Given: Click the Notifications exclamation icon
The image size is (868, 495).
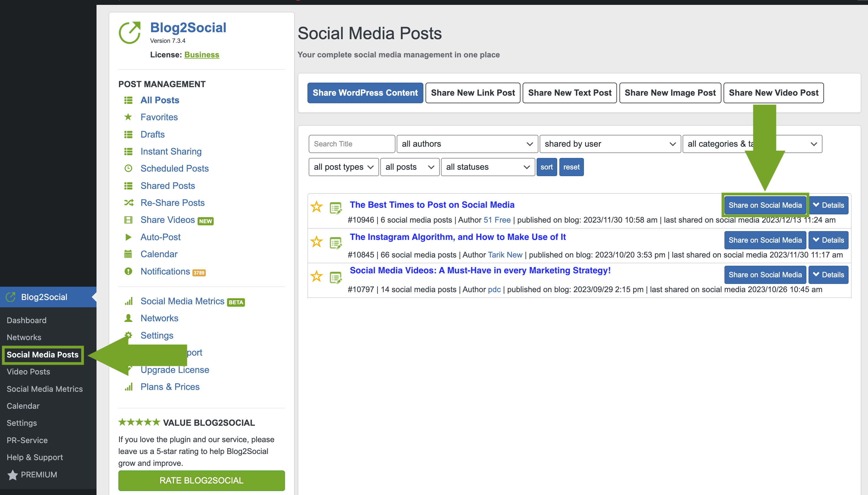Looking at the screenshot, I should [128, 271].
